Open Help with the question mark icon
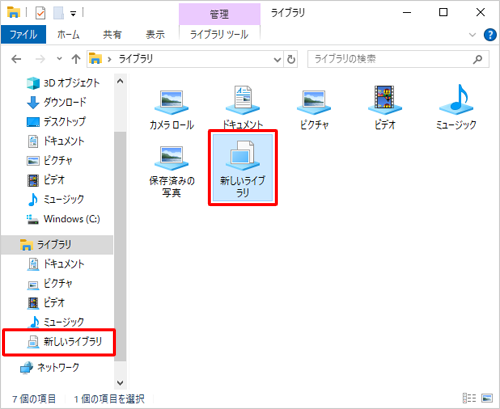Screen dimensions: 500x409 click(490, 35)
